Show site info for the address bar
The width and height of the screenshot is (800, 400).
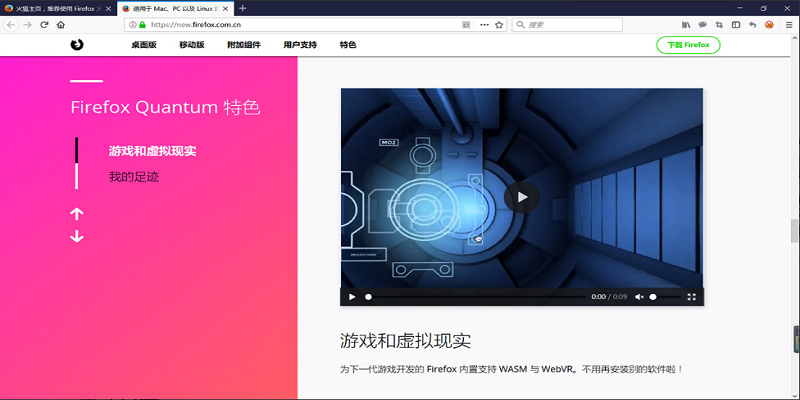point(133,24)
